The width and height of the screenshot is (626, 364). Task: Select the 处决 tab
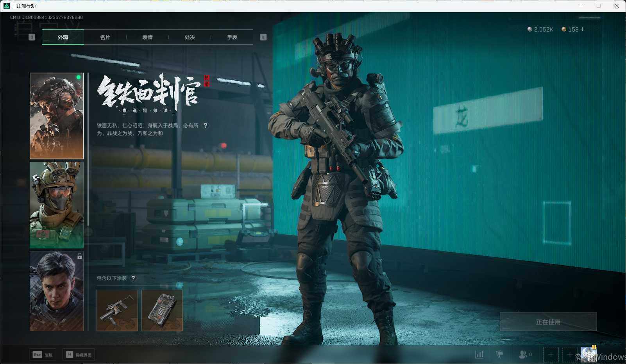[190, 37]
